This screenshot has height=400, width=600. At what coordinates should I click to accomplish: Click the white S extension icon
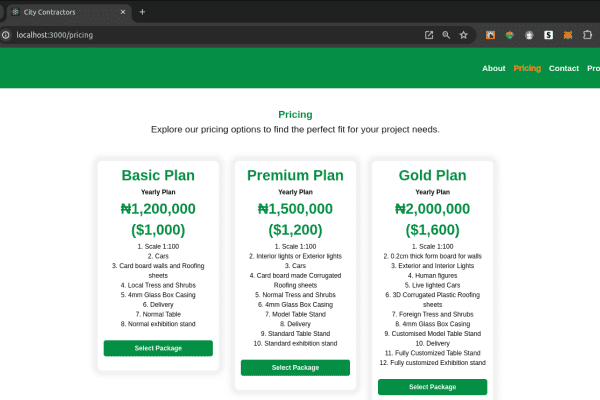[x=548, y=35]
